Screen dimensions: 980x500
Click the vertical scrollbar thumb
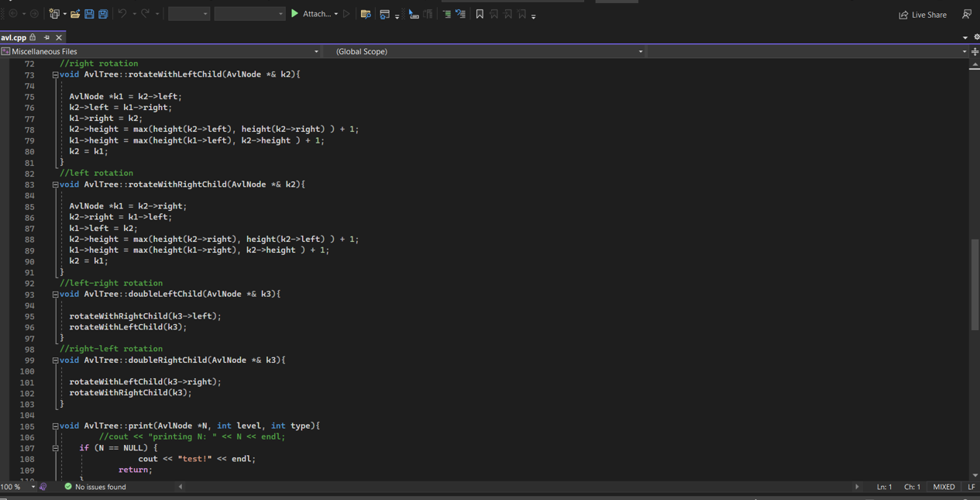tap(975, 284)
